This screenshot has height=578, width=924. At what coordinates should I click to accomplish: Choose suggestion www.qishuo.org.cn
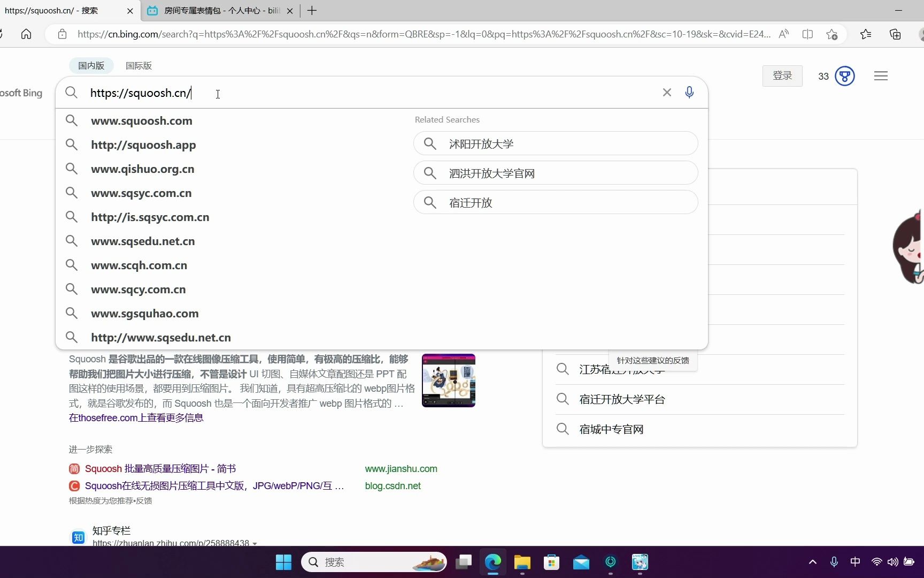(143, 169)
